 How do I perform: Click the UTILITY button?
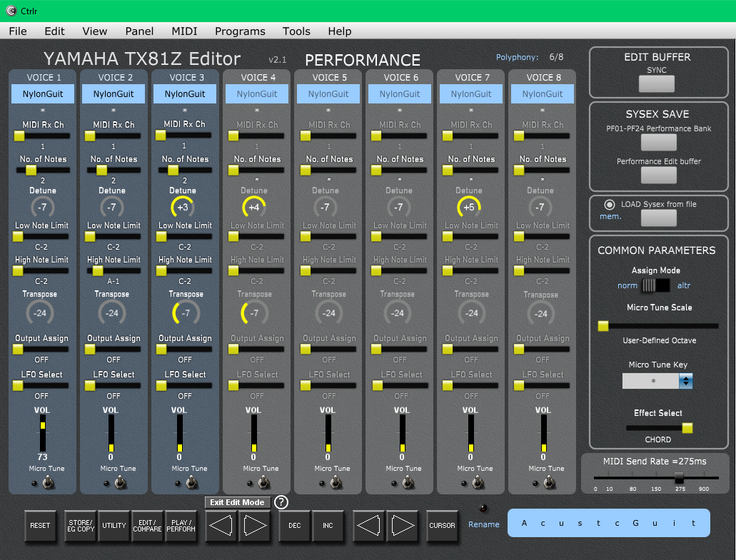point(114,526)
